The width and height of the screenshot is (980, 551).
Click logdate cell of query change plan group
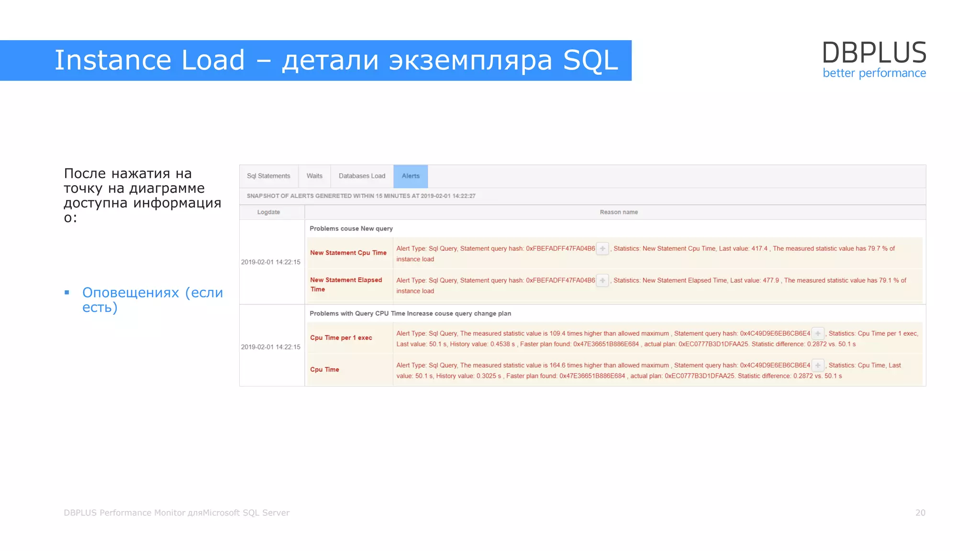pyautogui.click(x=271, y=347)
